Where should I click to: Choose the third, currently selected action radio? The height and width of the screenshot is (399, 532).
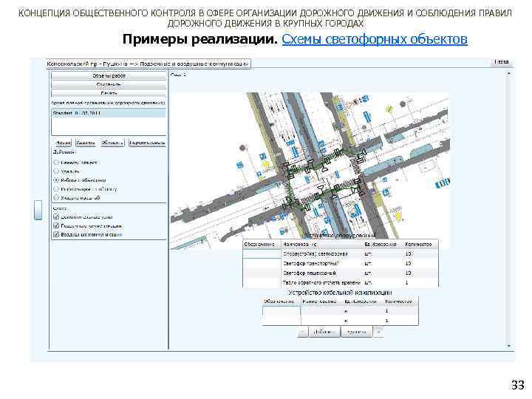tap(56, 180)
